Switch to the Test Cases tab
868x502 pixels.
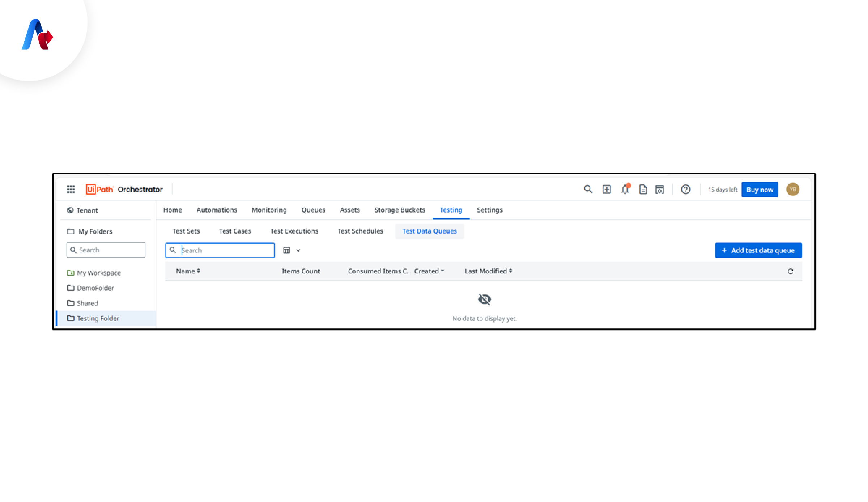click(235, 231)
